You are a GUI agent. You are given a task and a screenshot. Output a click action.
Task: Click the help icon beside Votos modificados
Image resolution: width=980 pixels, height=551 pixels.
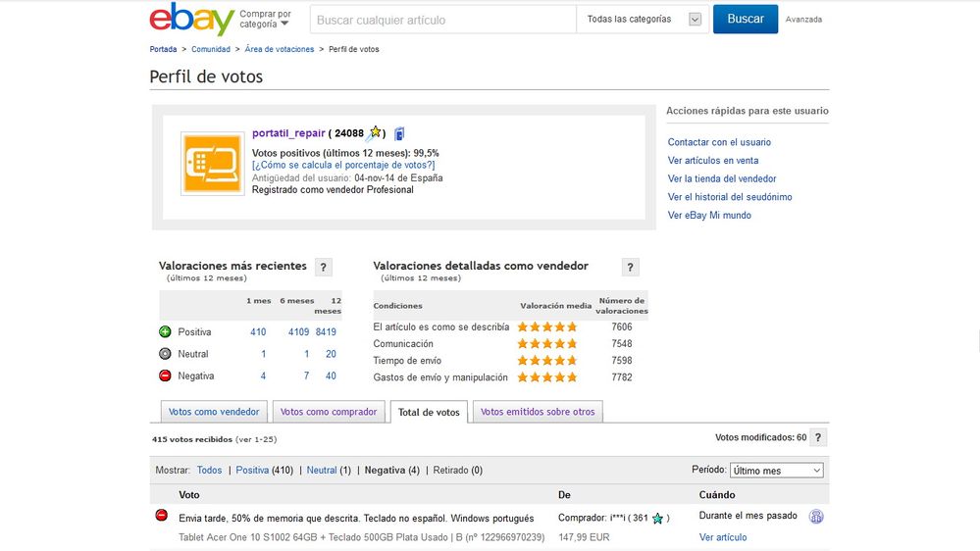point(818,438)
